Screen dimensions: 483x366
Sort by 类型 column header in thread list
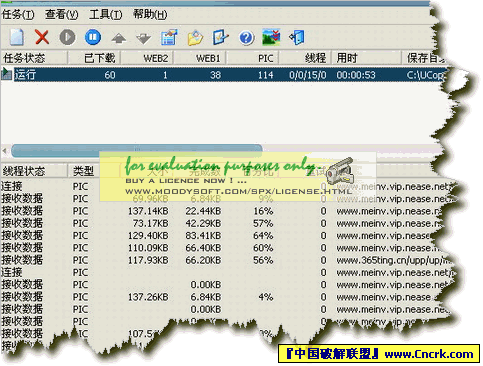(x=84, y=171)
